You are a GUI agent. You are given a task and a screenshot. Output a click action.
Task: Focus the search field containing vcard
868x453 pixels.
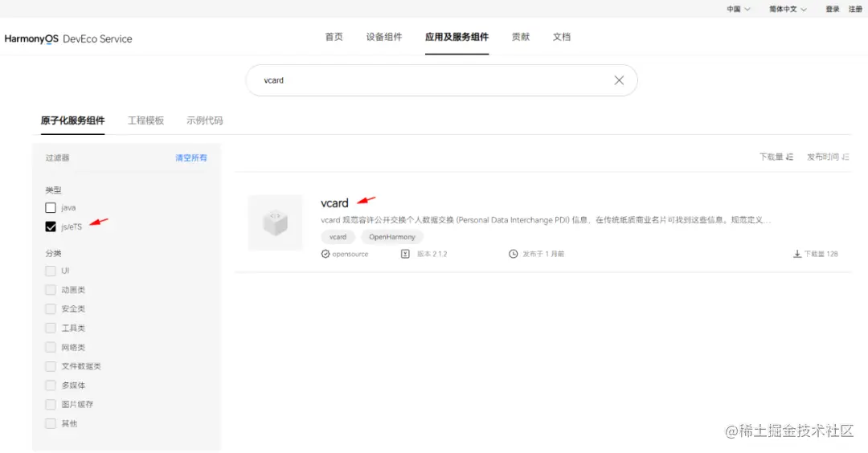(441, 80)
